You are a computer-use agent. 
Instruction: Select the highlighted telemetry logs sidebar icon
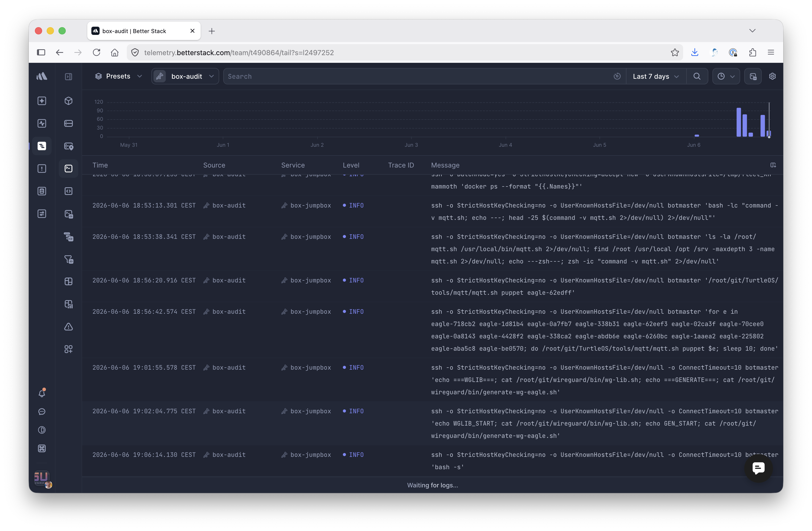pyautogui.click(x=42, y=146)
